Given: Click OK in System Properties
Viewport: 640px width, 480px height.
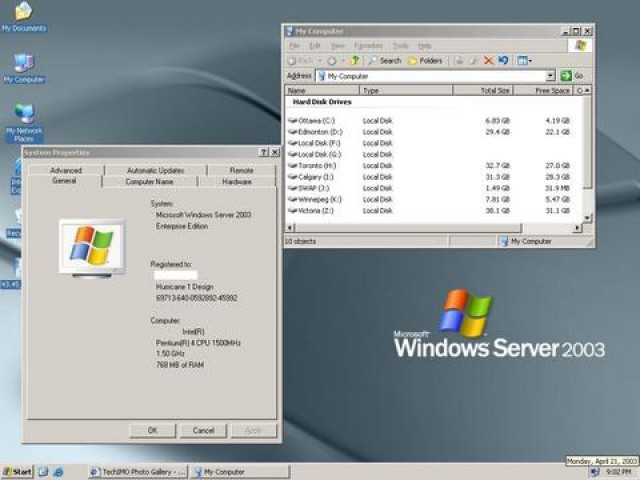Looking at the screenshot, I should [152, 431].
